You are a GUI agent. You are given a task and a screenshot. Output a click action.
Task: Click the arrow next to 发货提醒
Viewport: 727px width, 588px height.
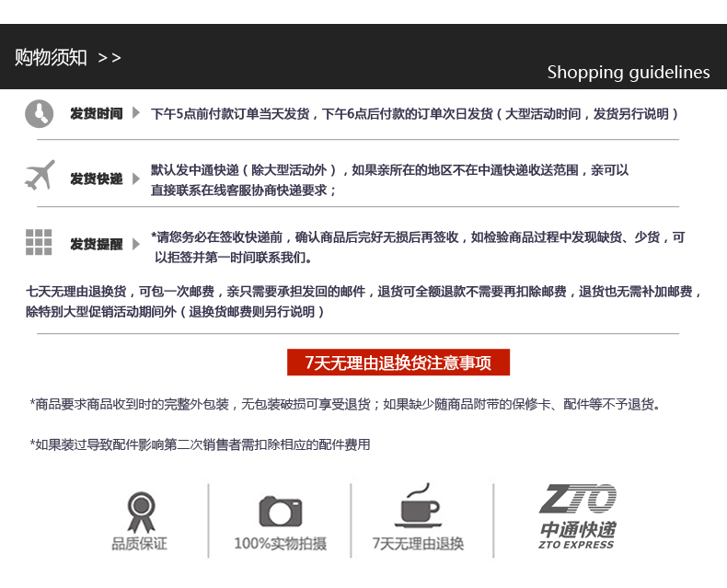pos(136,244)
